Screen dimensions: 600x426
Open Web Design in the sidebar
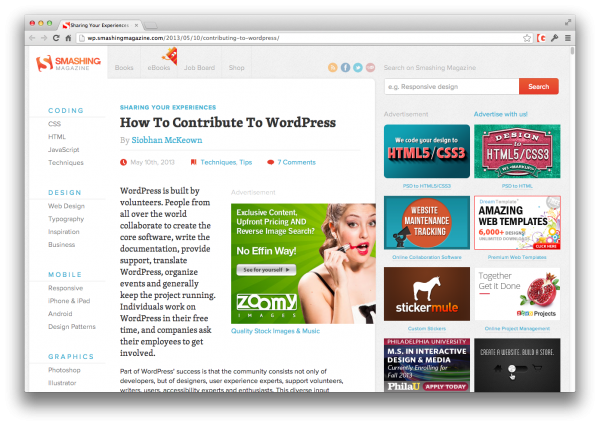tap(66, 206)
